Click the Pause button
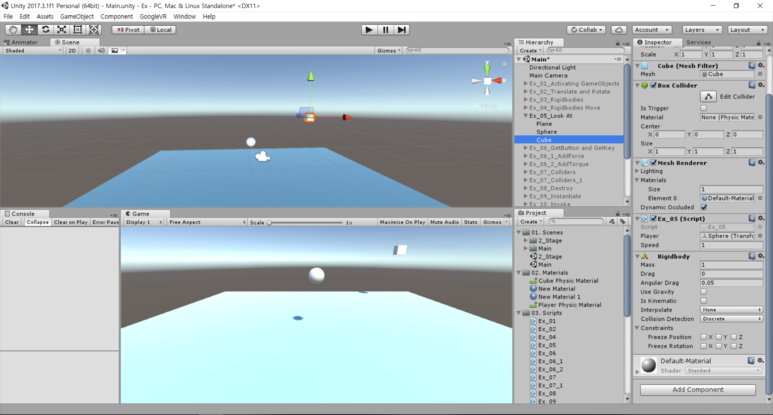This screenshot has width=773, height=415. 386,30
